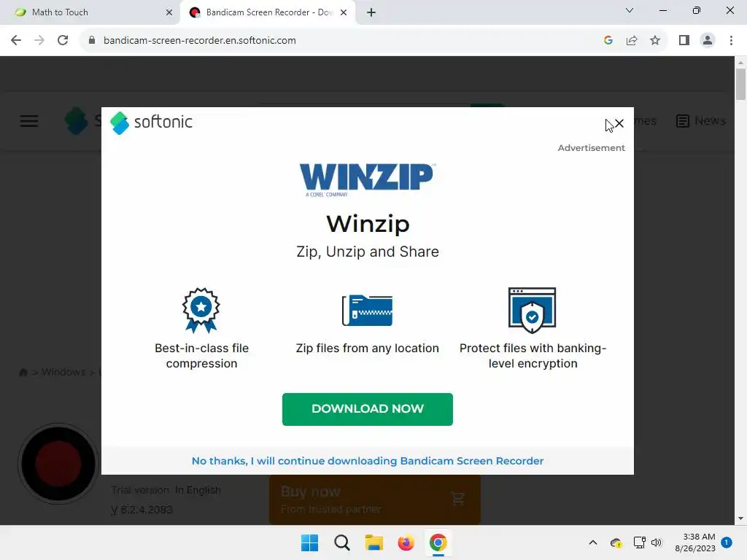747x560 pixels.
Task: Open the Windows Start menu
Action: point(309,542)
